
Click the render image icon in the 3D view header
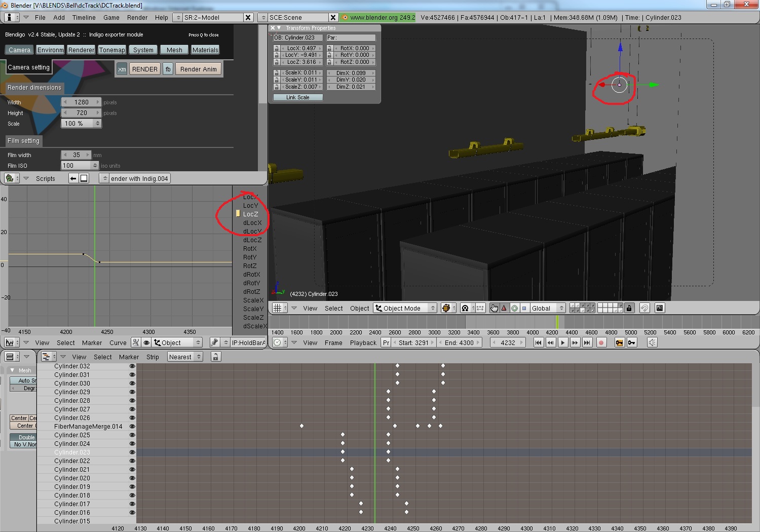660,308
